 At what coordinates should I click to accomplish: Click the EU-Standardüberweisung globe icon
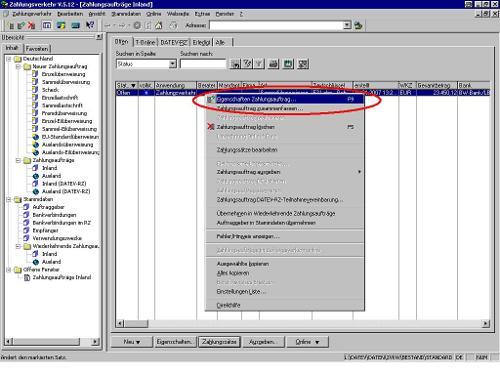pos(36,137)
